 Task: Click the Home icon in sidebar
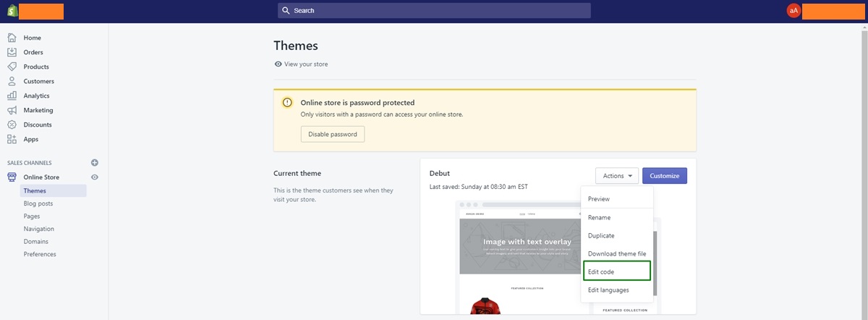pos(12,38)
